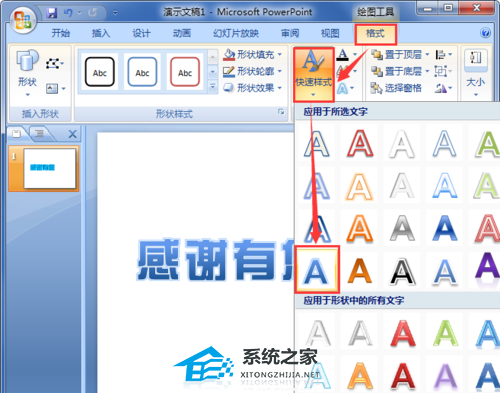Expand the shape styles gallery More arrow

213,87
